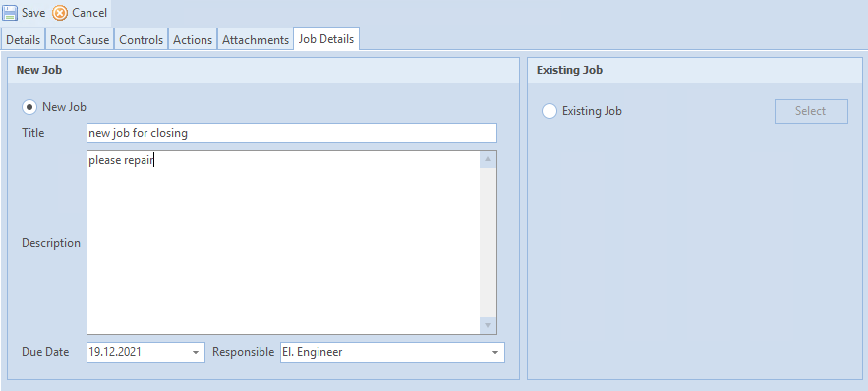Screen dimensions: 868x391
Task: Click the Select button for existing job
Action: [x=811, y=111]
